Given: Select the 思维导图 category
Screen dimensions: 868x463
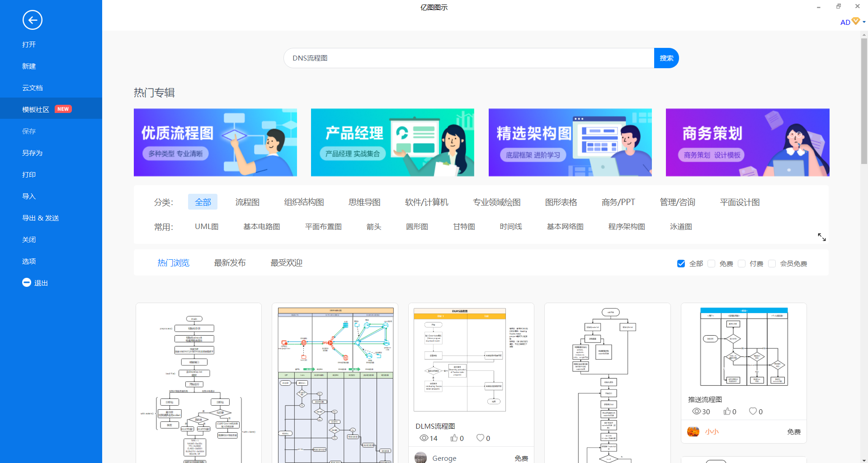Looking at the screenshot, I should pos(364,202).
